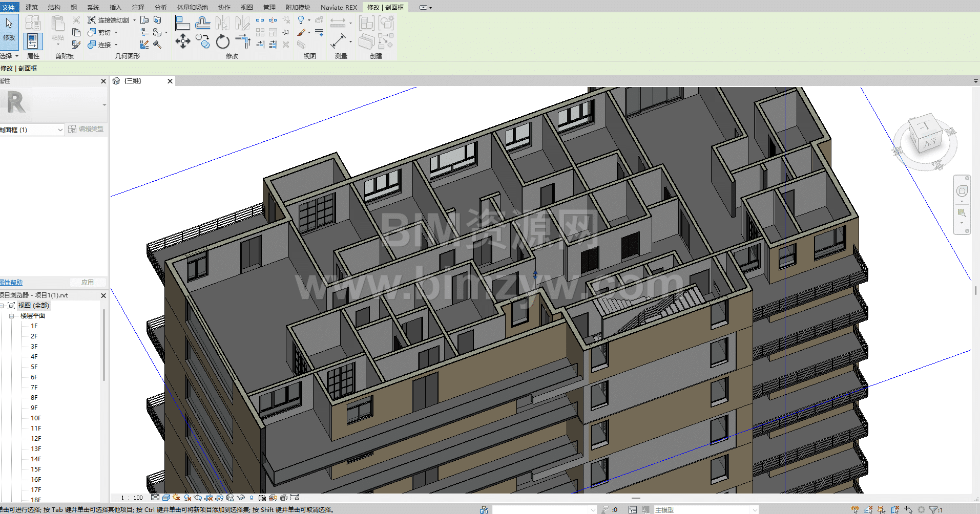Switch to the Naviate REX tab
This screenshot has height=514, width=980.
(339, 7)
